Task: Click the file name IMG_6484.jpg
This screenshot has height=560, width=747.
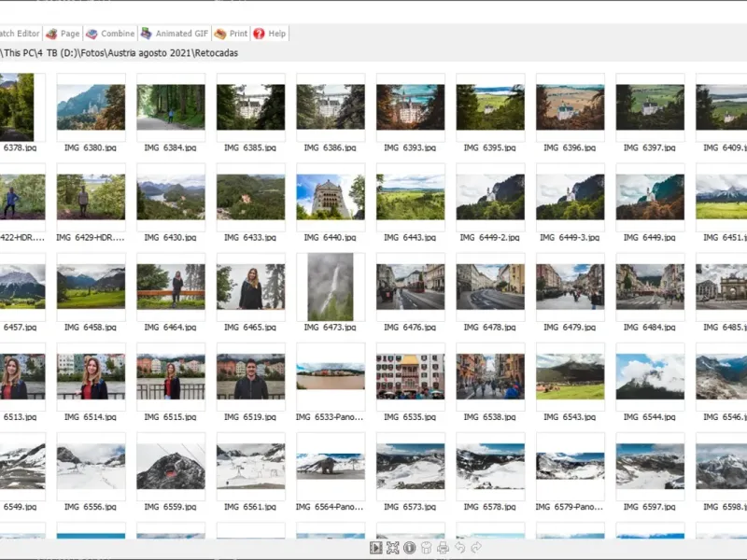Action: click(650, 328)
